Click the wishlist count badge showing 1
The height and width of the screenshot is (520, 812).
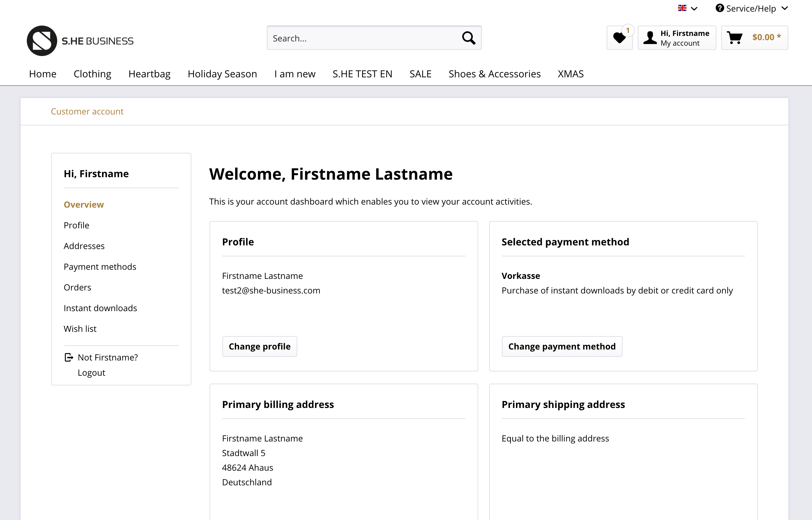(x=628, y=30)
